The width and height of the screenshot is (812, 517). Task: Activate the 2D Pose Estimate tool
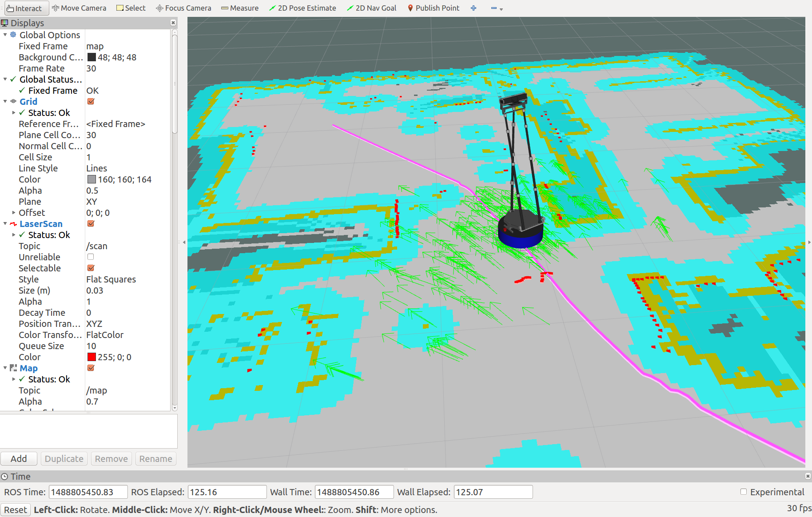coord(303,8)
